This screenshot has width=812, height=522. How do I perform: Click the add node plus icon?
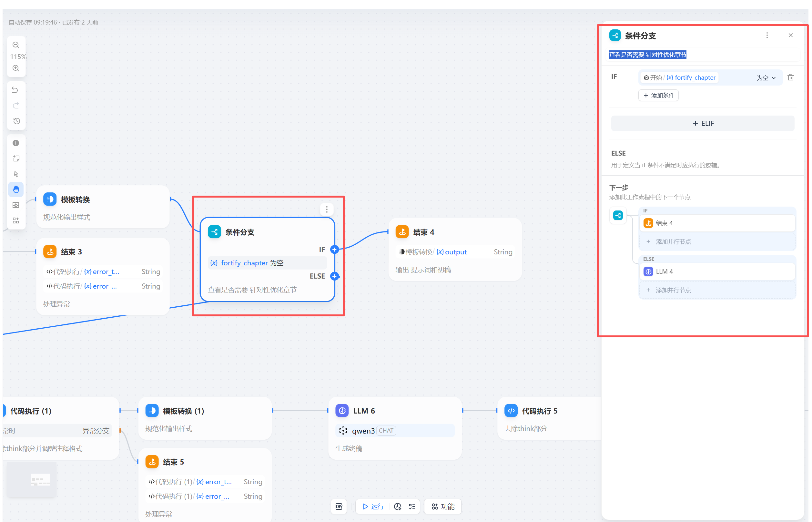point(15,143)
